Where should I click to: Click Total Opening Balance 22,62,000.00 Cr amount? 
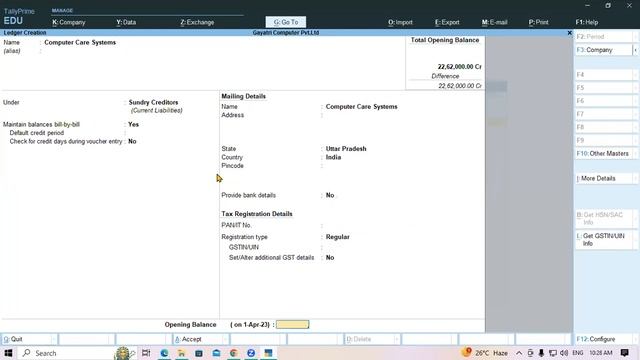[x=460, y=67]
